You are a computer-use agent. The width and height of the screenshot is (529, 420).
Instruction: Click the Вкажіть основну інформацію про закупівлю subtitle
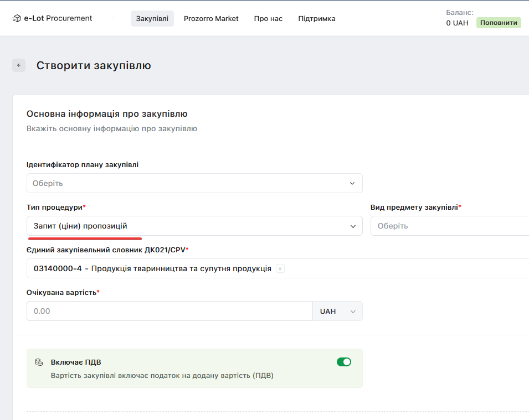point(112,129)
